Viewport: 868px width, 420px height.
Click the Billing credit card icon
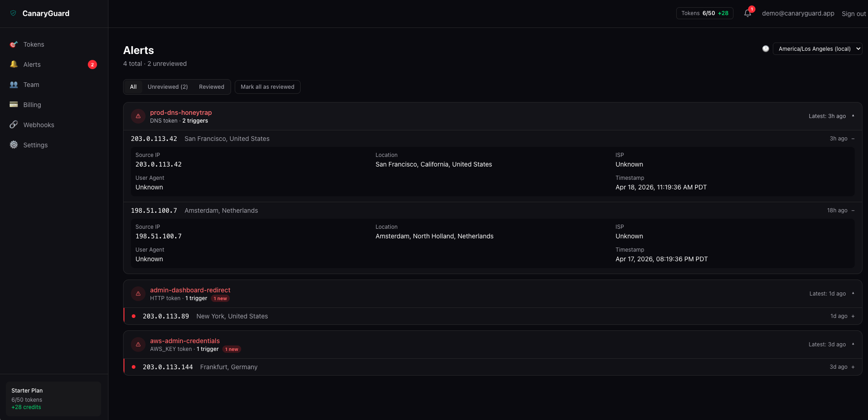[14, 104]
